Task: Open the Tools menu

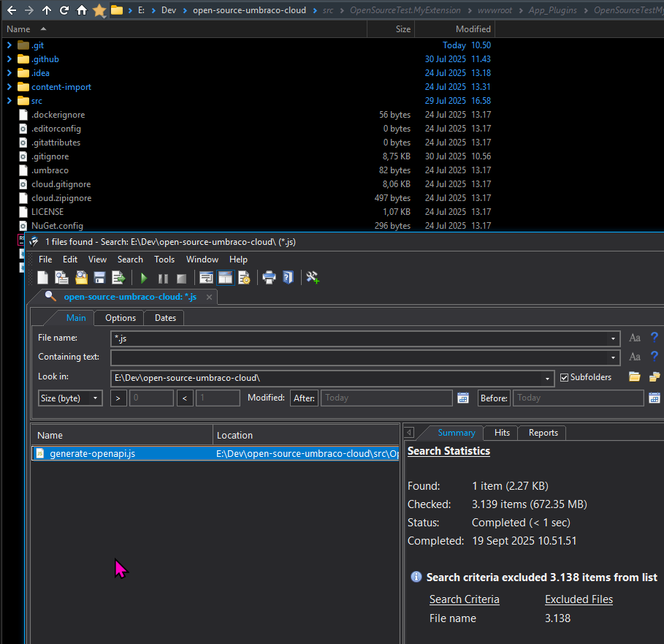Action: pos(164,260)
